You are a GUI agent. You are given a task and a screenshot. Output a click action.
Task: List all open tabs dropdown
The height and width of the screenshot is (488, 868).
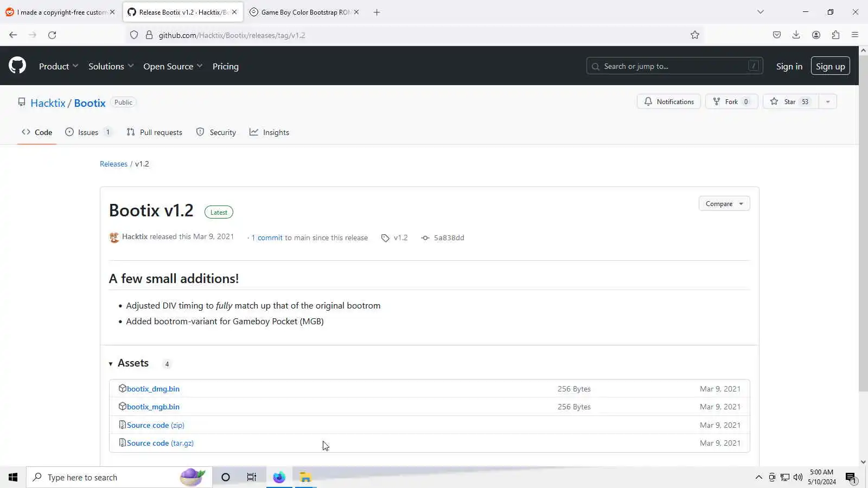[761, 12]
